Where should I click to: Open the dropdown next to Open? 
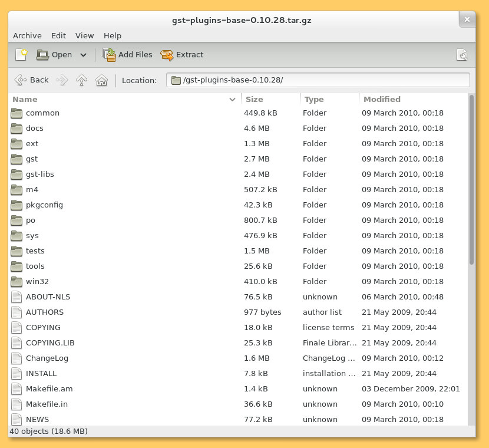(83, 54)
